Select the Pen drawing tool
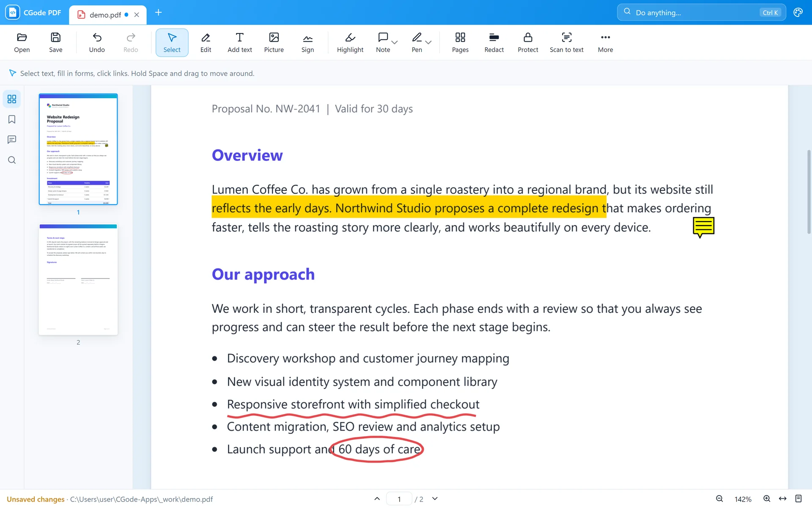 point(417,42)
